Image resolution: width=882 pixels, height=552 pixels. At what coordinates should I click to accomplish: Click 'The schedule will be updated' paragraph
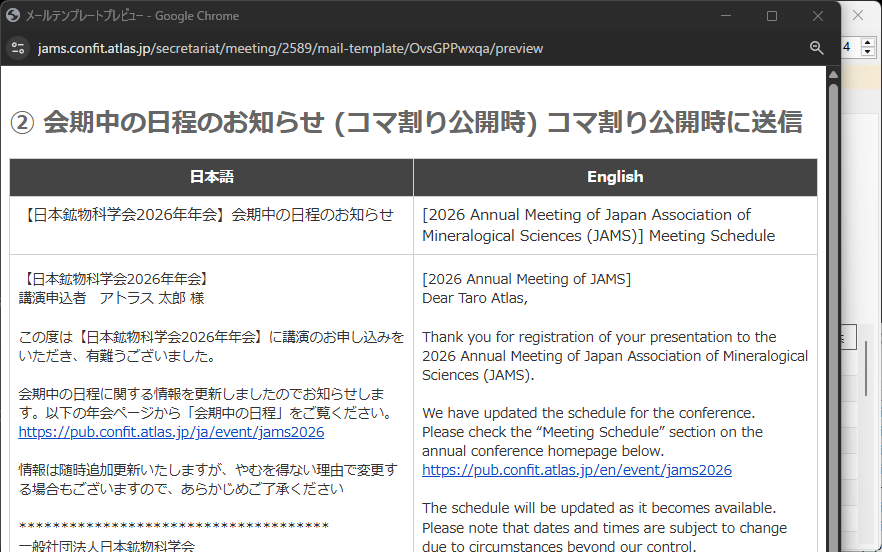pyautogui.click(x=604, y=527)
